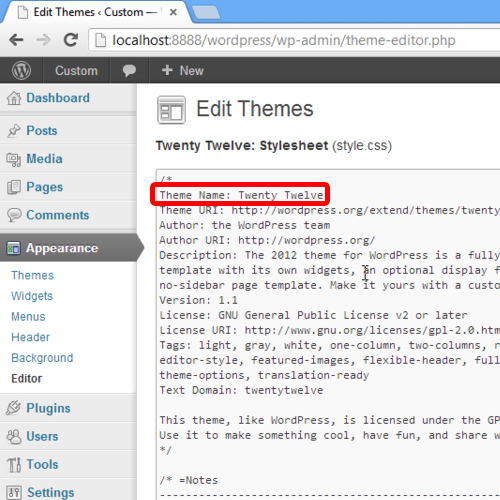
Task: Click the Appearance icon in sidebar
Action: click(14, 248)
